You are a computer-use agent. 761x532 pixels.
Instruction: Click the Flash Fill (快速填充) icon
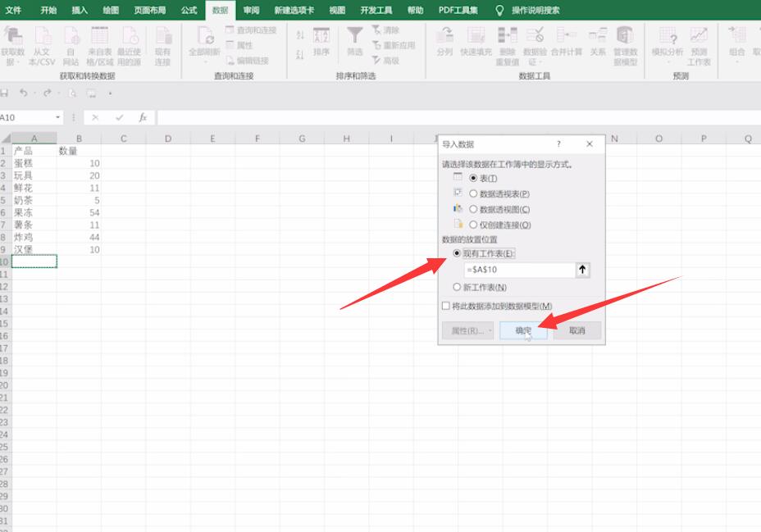pyautogui.click(x=476, y=36)
